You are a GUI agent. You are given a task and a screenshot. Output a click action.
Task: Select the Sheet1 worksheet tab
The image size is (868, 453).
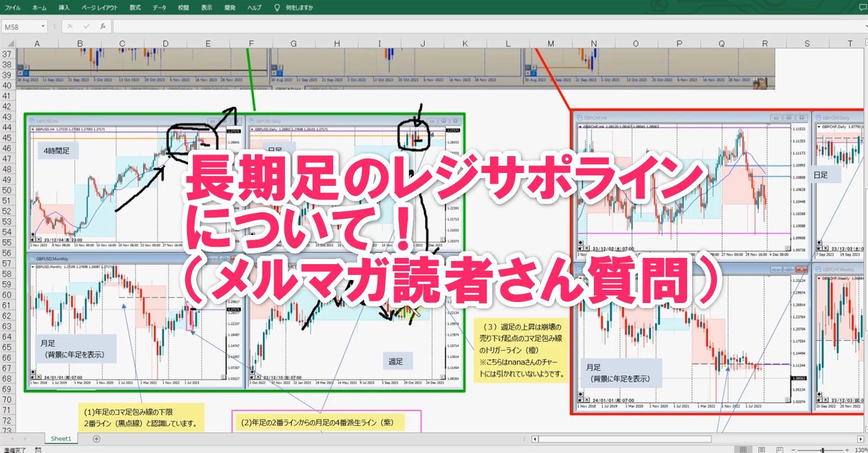point(61,439)
